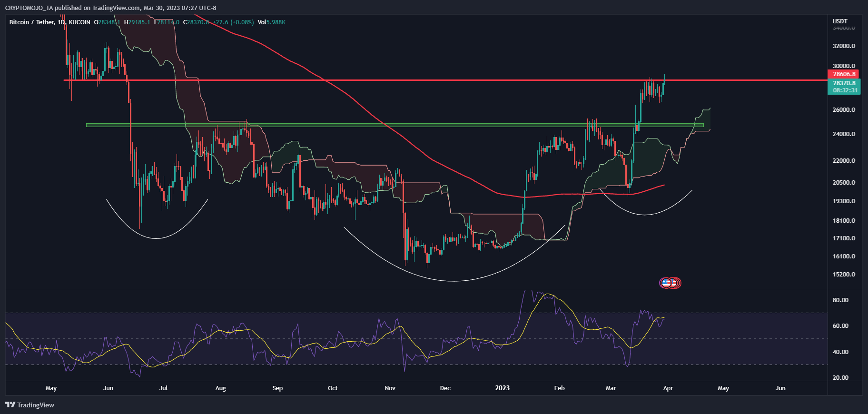
Task: Click the 30000.0 price axis label
Action: coord(844,66)
